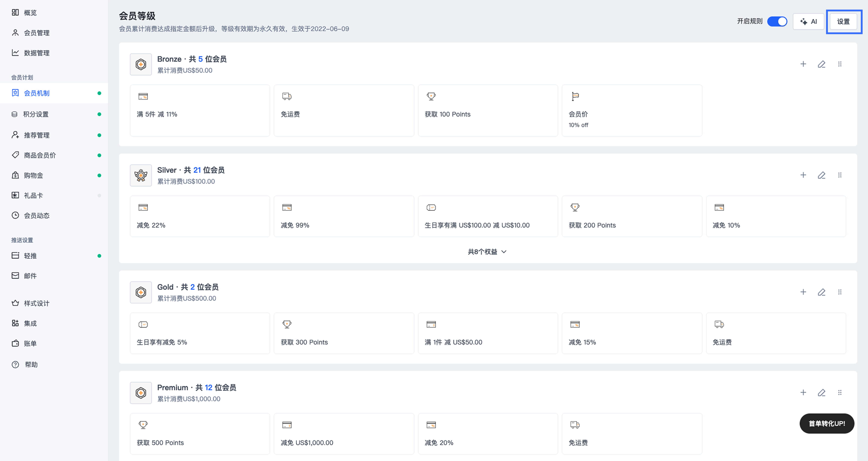Click the Bronze tier badge icon
Viewport: 868px width, 461px height.
click(141, 64)
